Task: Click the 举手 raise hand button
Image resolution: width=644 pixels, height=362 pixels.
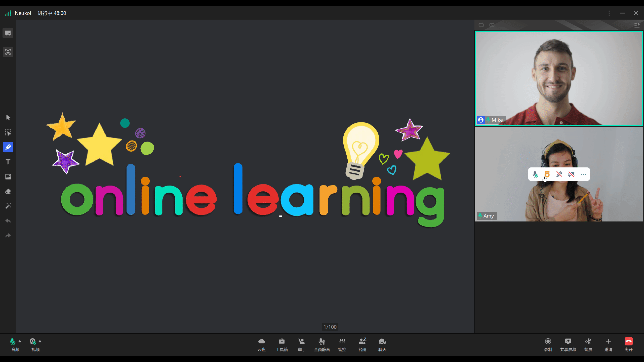Action: point(302,345)
